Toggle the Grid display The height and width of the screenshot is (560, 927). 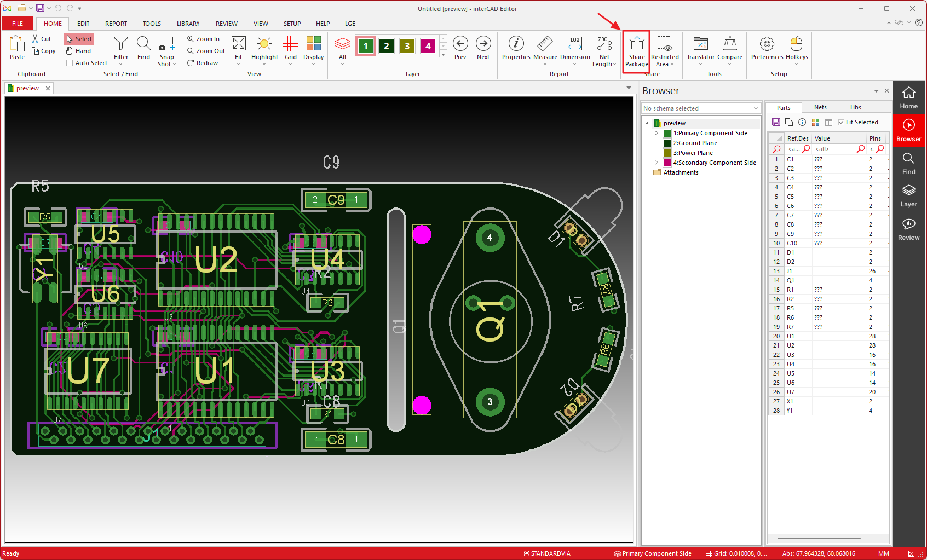click(x=291, y=48)
